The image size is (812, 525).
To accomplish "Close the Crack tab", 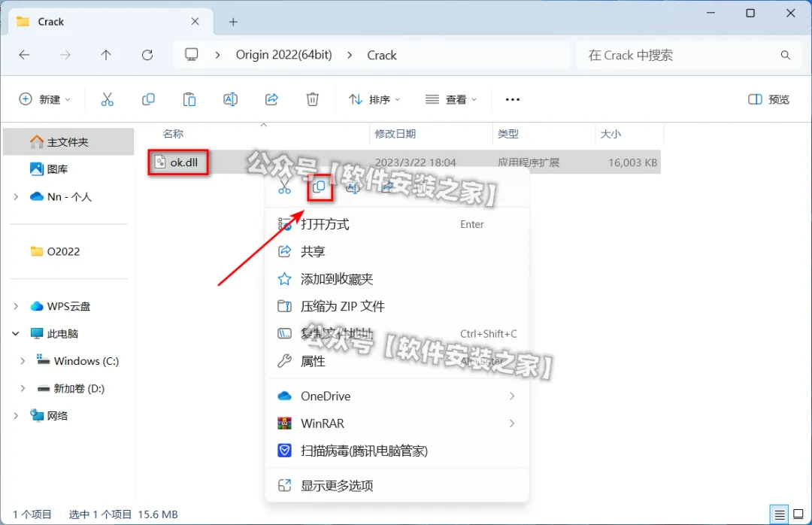I will (x=195, y=21).
